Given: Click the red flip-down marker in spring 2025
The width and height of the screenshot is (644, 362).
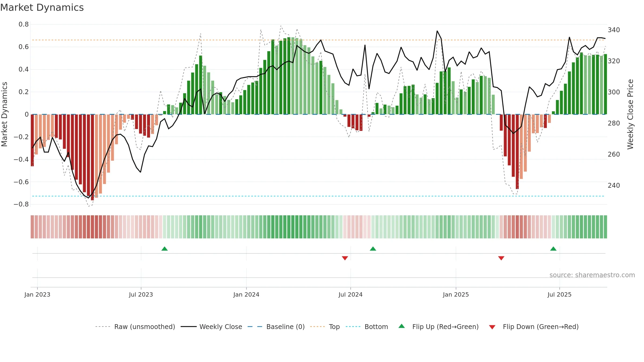Looking at the screenshot, I should (x=501, y=258).
